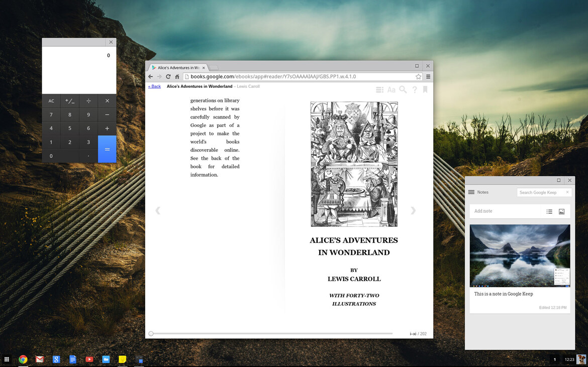
Task: Open the contents list icon in reader
Action: tap(379, 89)
